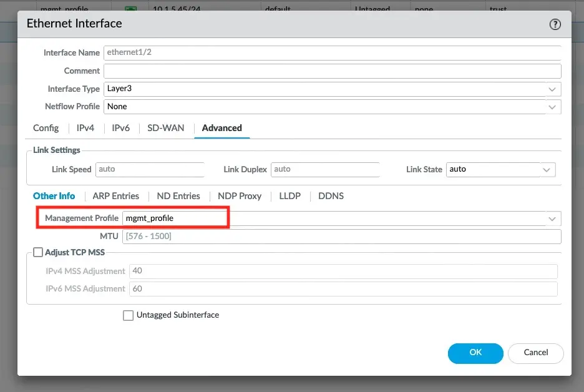Go to the SD-WAN tab
The width and height of the screenshot is (584, 392).
[x=165, y=128]
